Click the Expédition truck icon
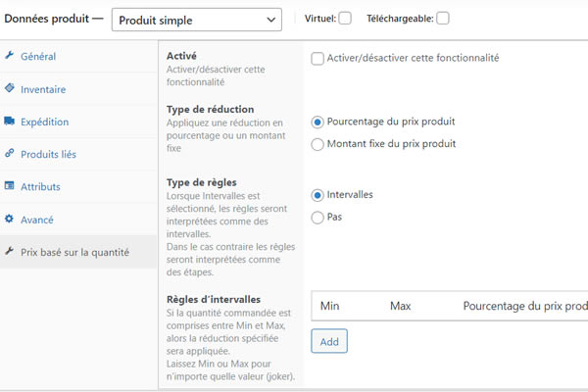Image resolution: width=588 pixels, height=392 pixels. tap(10, 122)
